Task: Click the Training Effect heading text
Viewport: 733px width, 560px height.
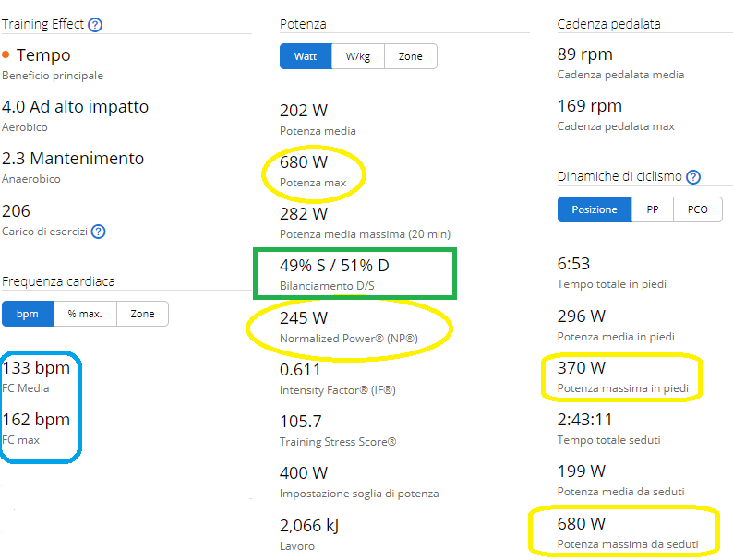Action: [42, 24]
